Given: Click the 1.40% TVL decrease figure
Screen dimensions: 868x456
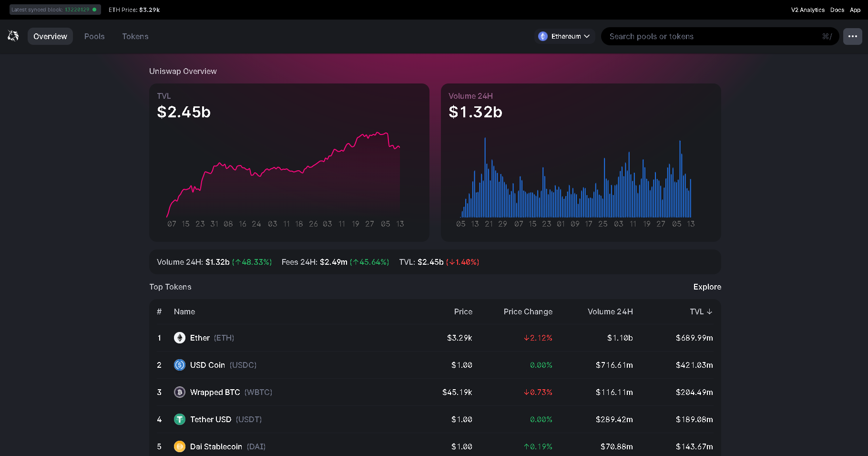Looking at the screenshot, I should [x=462, y=262].
